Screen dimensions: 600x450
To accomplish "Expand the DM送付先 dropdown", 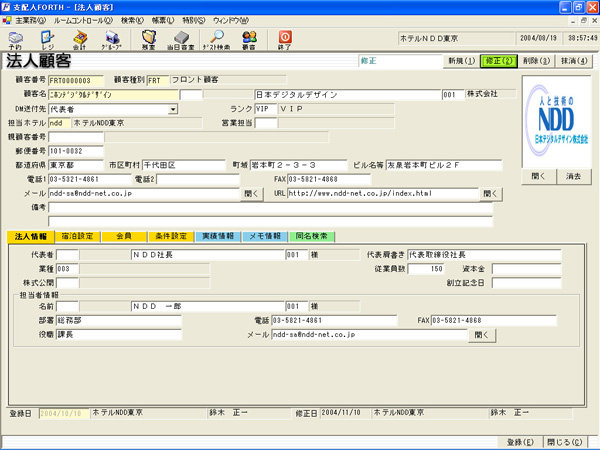I will [x=173, y=110].
